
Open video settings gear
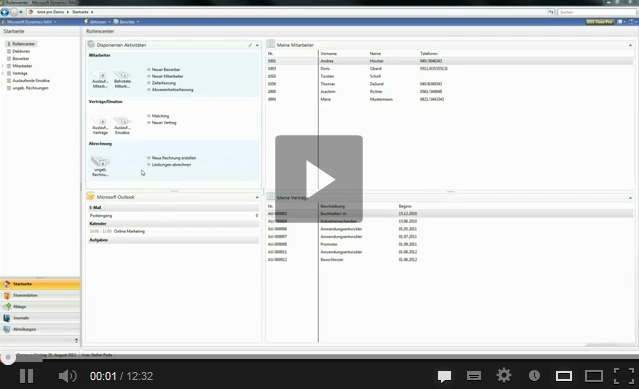(504, 376)
